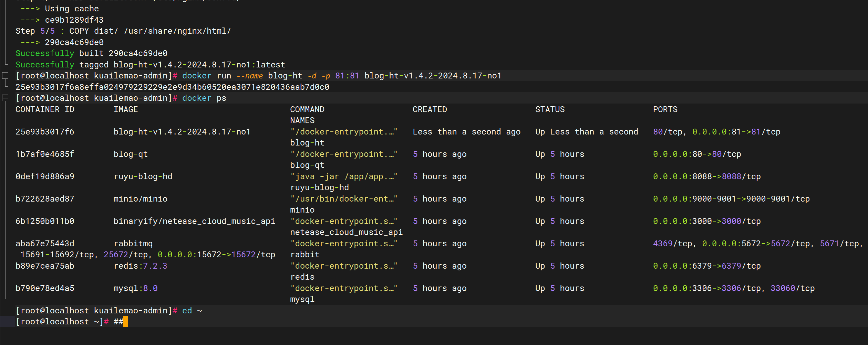Screen dimensions: 868x345
Task: Collapse the docker run command block
Action: point(5,75)
